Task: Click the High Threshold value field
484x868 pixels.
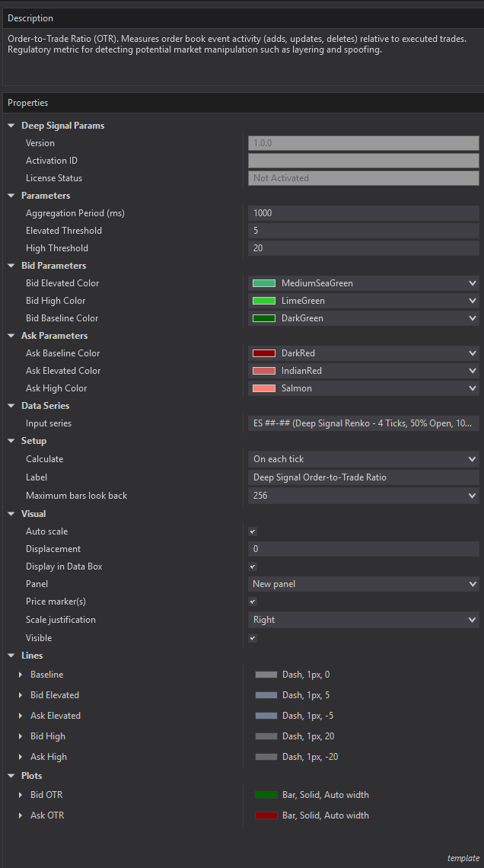Action: pyautogui.click(x=363, y=248)
